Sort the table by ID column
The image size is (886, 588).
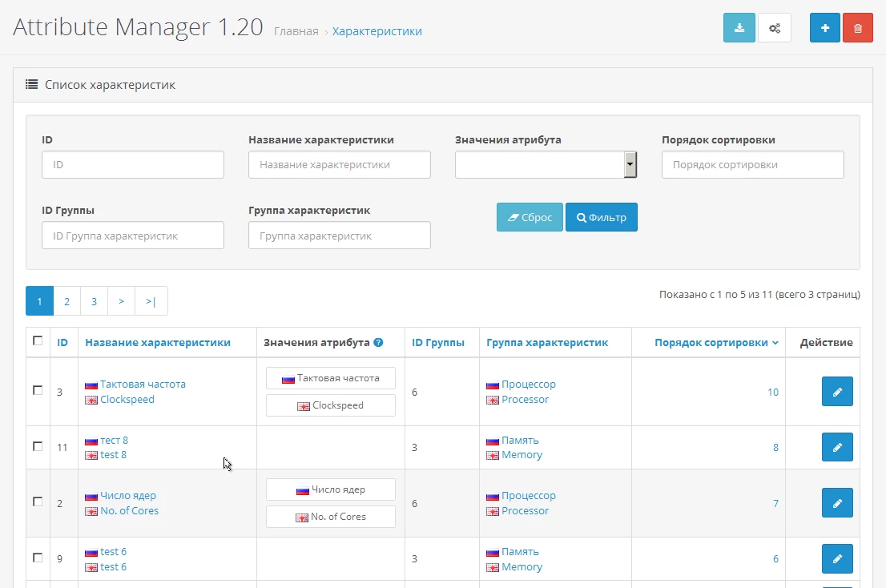(62, 342)
